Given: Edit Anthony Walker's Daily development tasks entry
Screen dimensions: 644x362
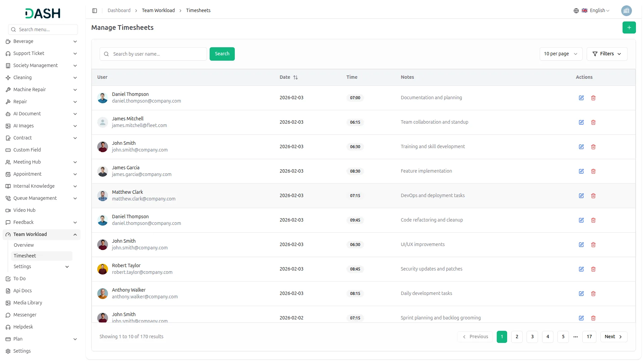Looking at the screenshot, I should tap(581, 294).
